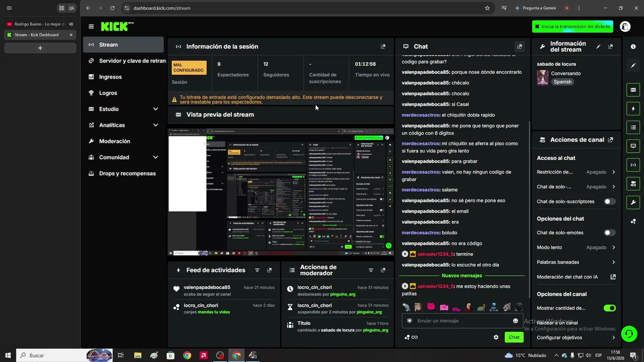Open the emoji picker in the chat box
The image size is (644, 362).
point(515,321)
